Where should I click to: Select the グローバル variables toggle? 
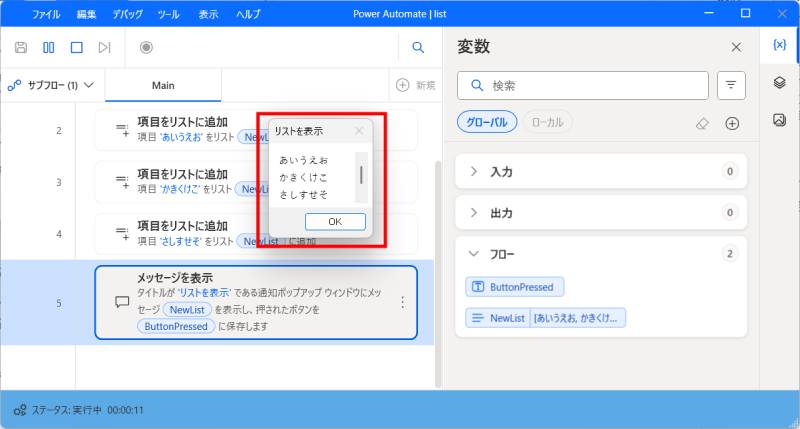pyautogui.click(x=487, y=122)
